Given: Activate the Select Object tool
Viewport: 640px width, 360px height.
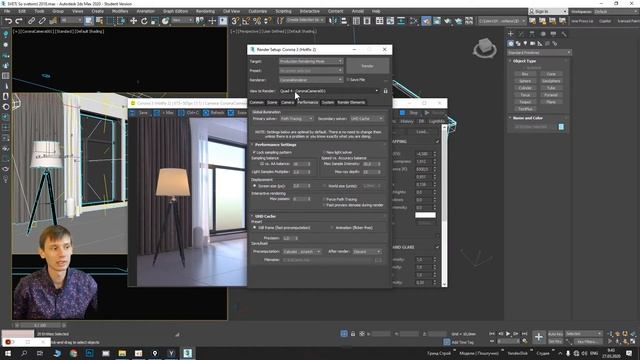Looking at the screenshot, I should (x=89, y=21).
